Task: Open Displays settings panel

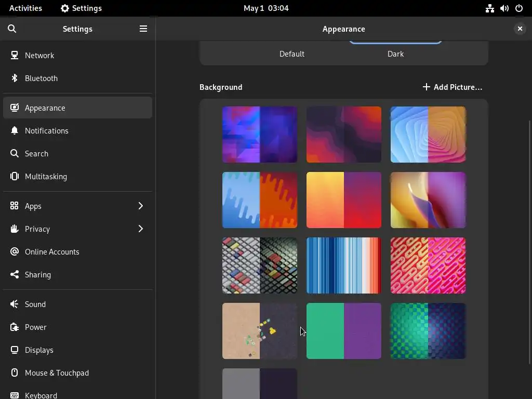Action: (x=77, y=350)
